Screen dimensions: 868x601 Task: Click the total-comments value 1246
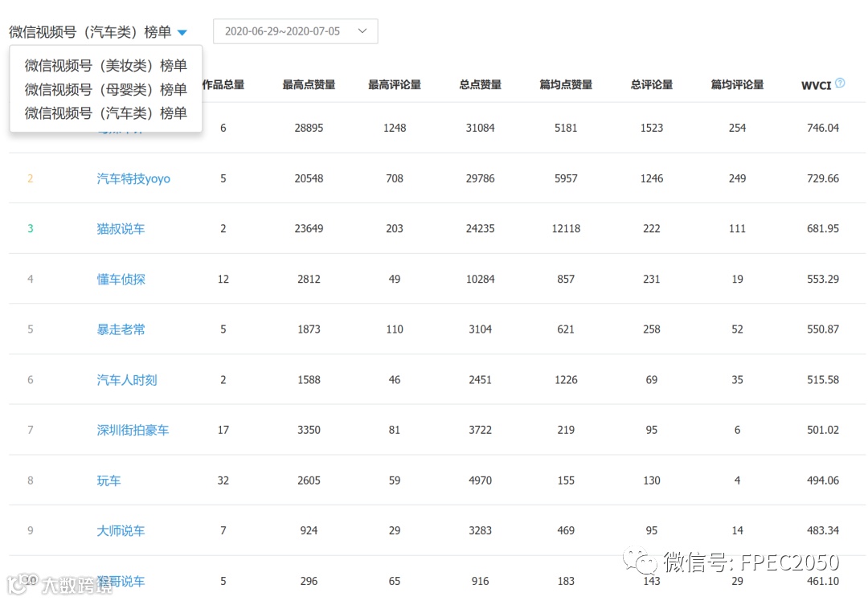pos(652,178)
